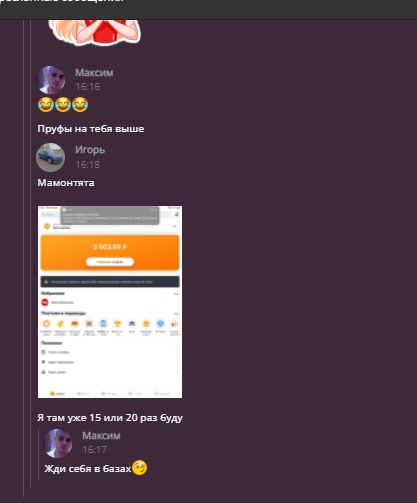Viewport: 417px width, 503px height.
Task: Click Максим's avatar in the quoted reply
Action: [x=58, y=443]
